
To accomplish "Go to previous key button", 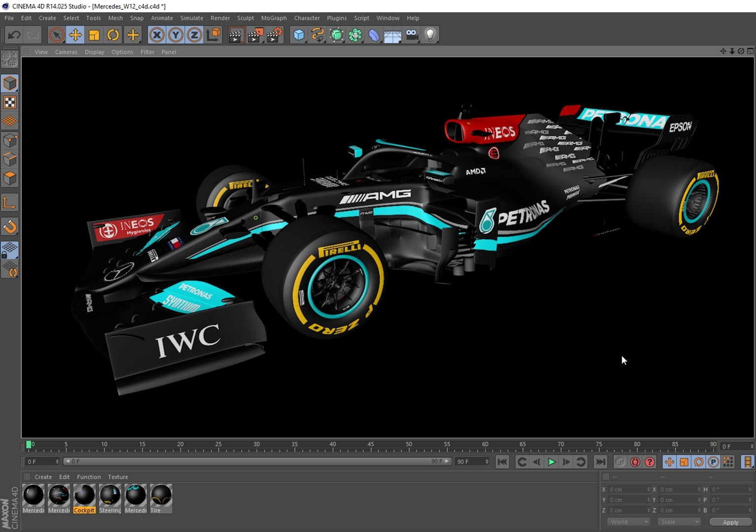I will click(522, 462).
